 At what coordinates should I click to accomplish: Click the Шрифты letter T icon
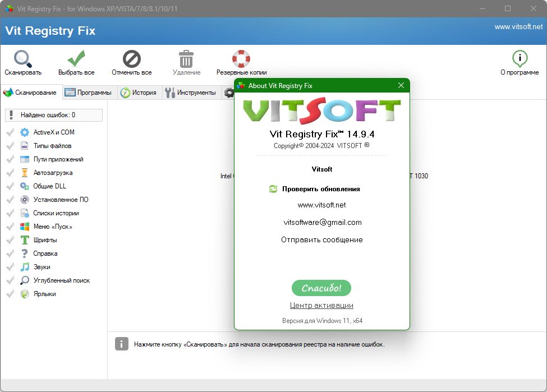click(25, 240)
